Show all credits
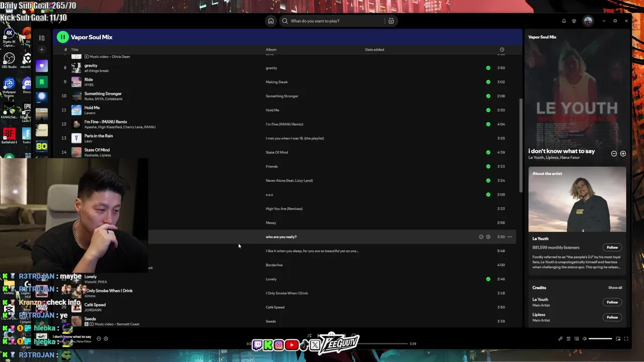Screen dimensions: 644x362 click(615, 288)
